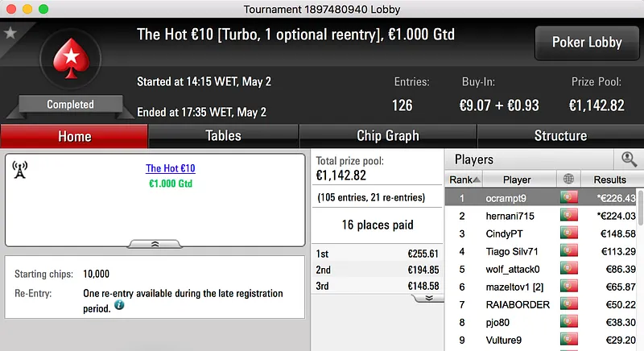Viewport: 644px width, 351px height.
Task: Click ocrampt9's Portugal flag icon
Action: (x=568, y=198)
